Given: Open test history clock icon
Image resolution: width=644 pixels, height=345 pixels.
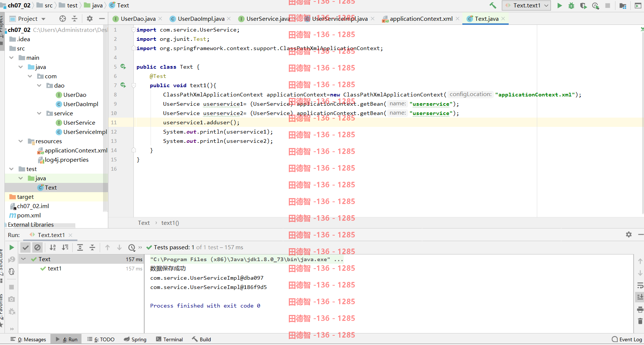Looking at the screenshot, I should (x=132, y=247).
